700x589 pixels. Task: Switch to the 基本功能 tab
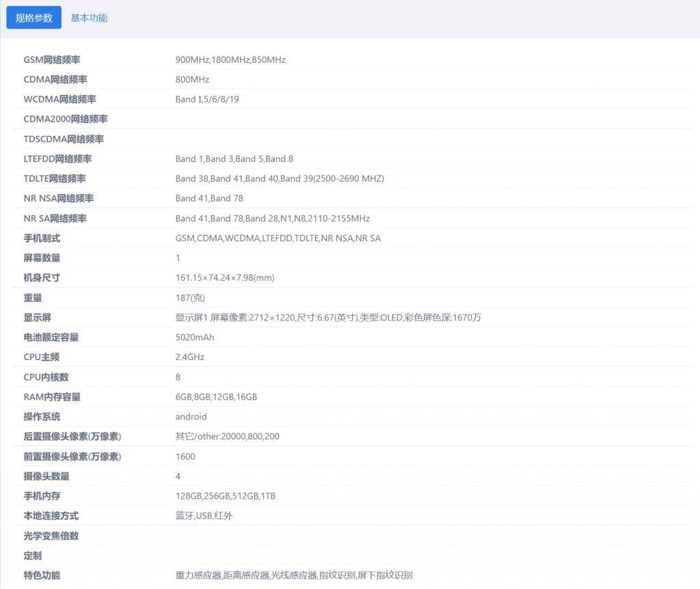(x=87, y=17)
